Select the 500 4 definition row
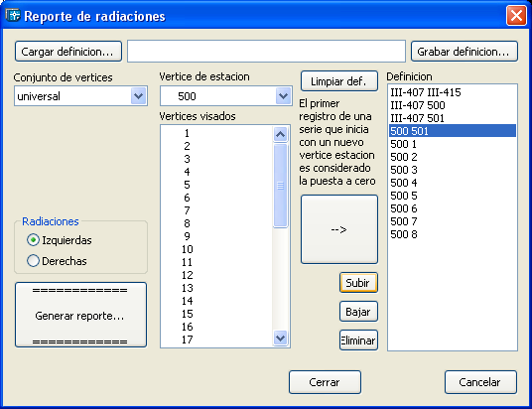The width and height of the screenshot is (532, 409). (x=453, y=183)
